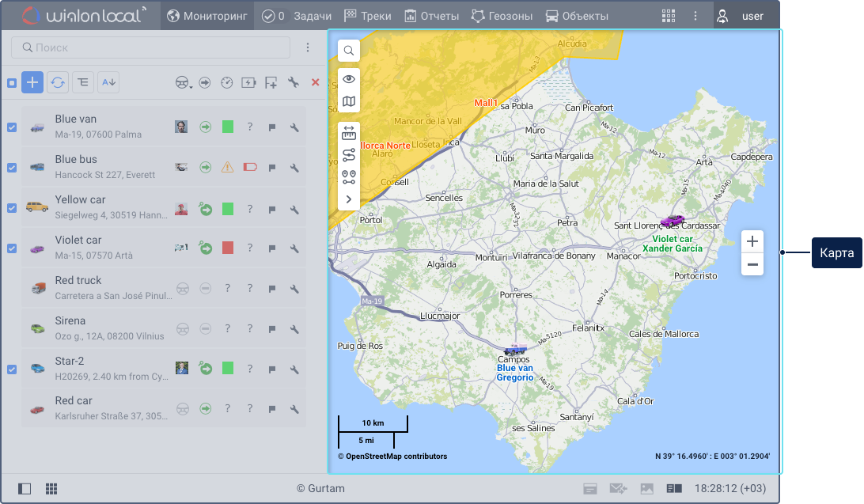Zoom in the map with plus button
This screenshot has height=504, width=864.
[x=752, y=241]
